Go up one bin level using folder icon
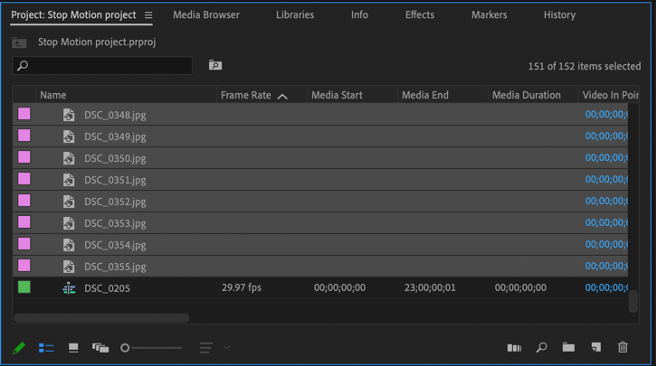The width and height of the screenshot is (656, 366). click(x=19, y=43)
